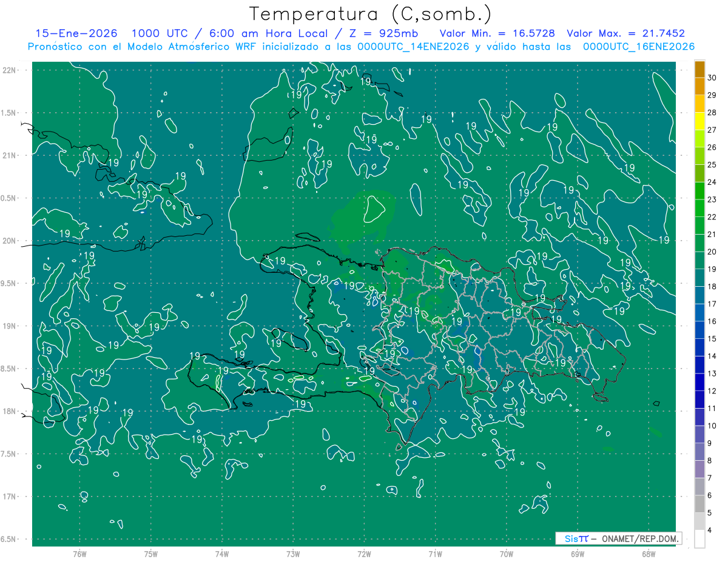The width and height of the screenshot is (728, 562).
Task: Click the Sisπ logo in the map corner
Action: pyautogui.click(x=576, y=538)
